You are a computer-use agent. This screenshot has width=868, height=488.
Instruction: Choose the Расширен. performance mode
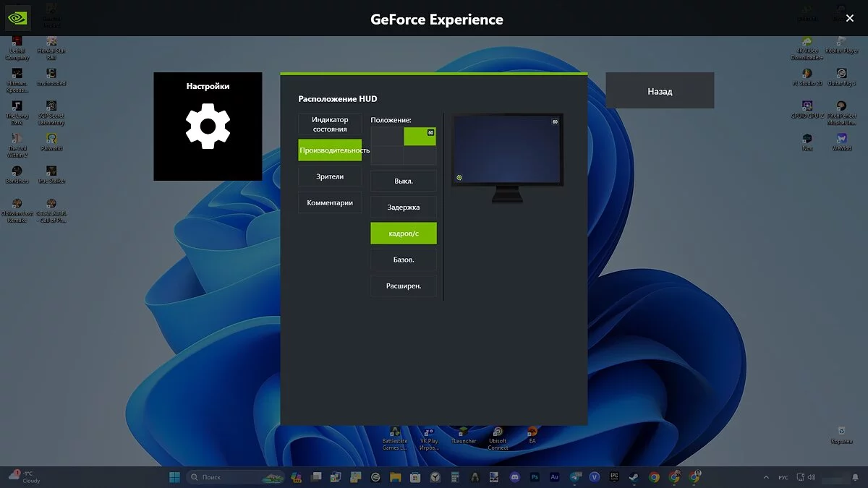pyautogui.click(x=404, y=286)
